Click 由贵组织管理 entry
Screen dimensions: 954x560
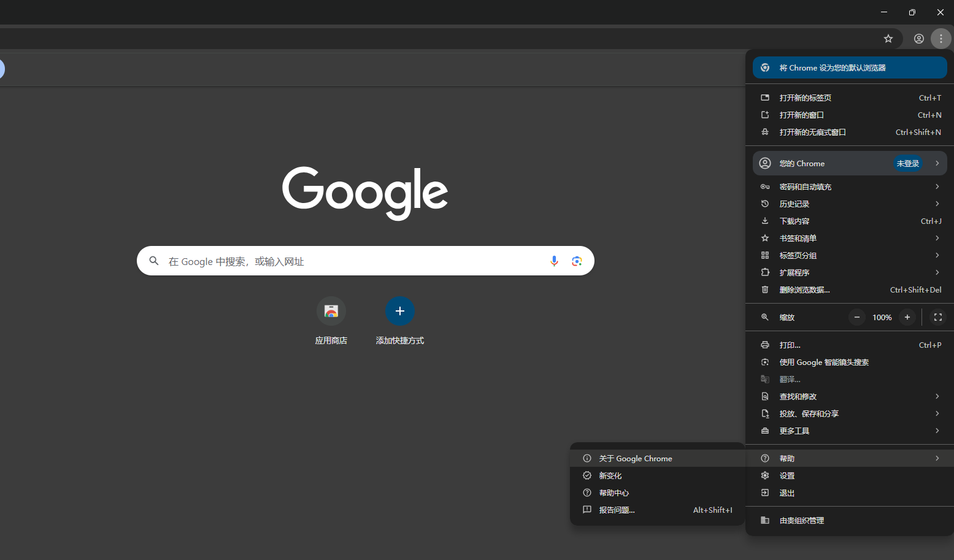coord(850,520)
